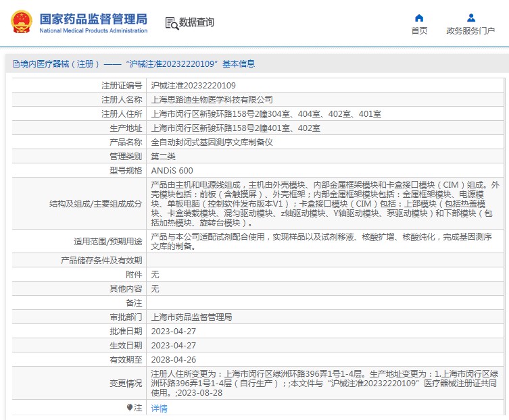Click product name 全自动封闭式基因测序文库制备仪
509x420 pixels.
point(212,142)
